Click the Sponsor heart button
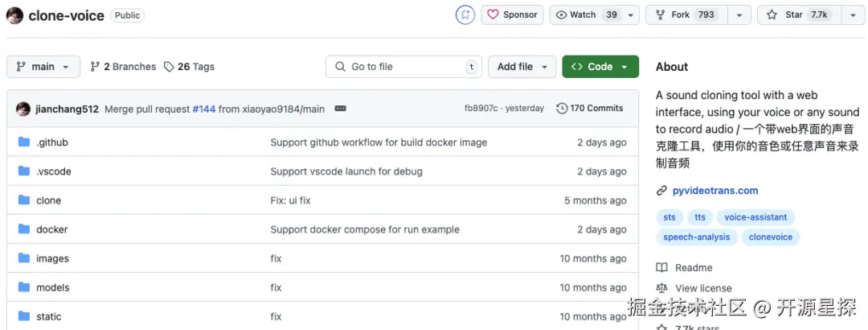Screen dimensions: 868x330 (512, 14)
